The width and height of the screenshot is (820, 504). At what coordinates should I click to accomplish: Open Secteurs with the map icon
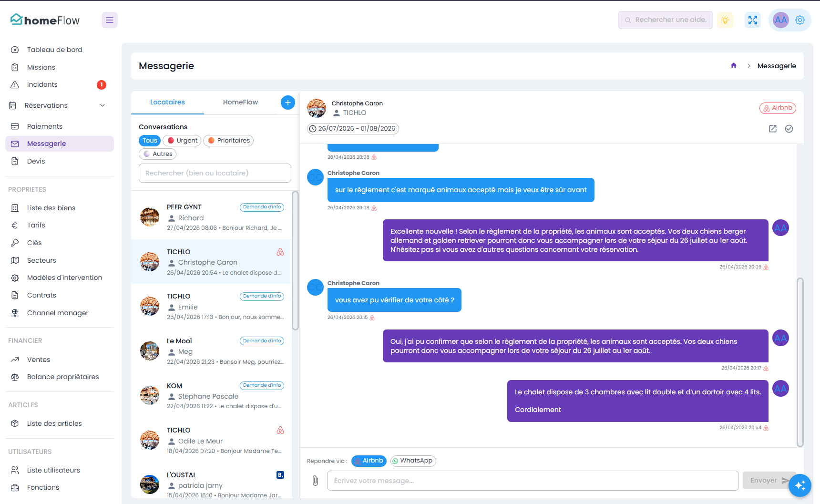pos(60,260)
